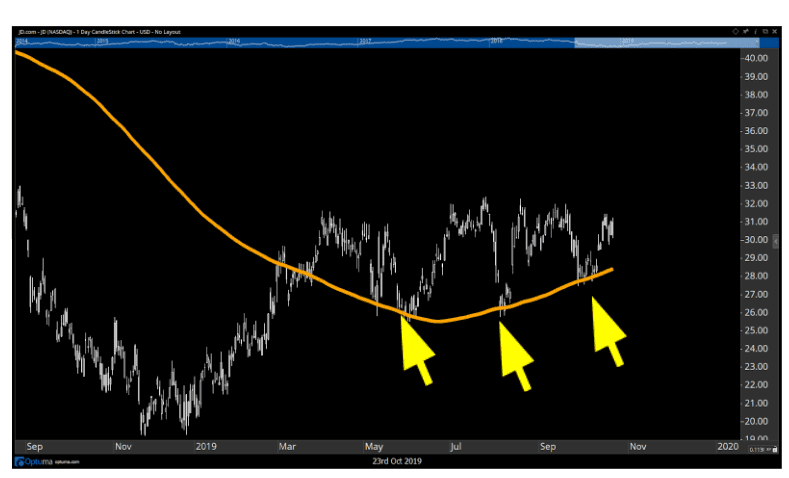Click the chart title 'JD.com - JD (NASDAQ)'
The image size is (789, 478).
(x=46, y=32)
